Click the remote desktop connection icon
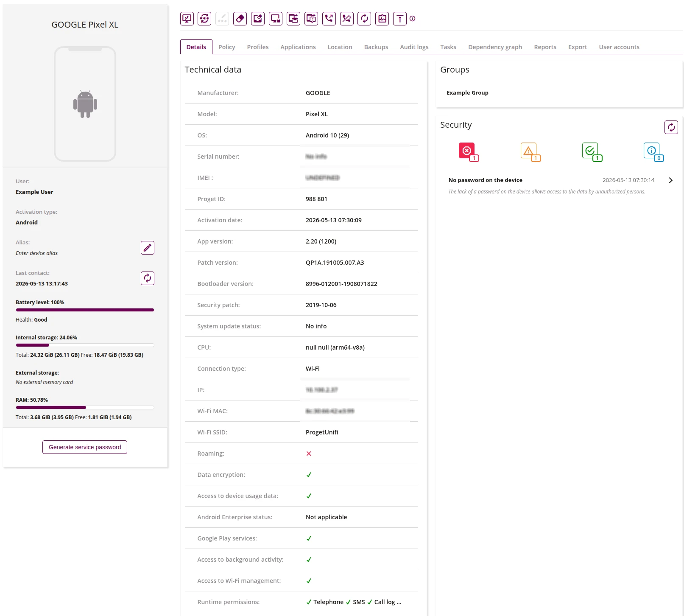Image resolution: width=684 pixels, height=616 pixels. click(x=187, y=19)
